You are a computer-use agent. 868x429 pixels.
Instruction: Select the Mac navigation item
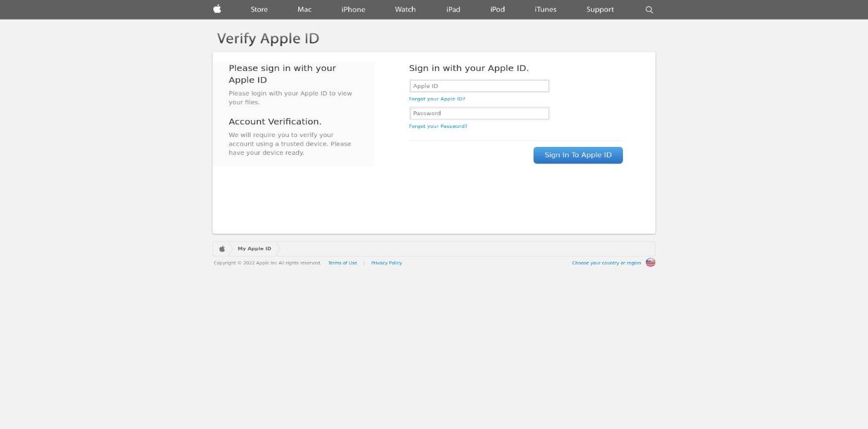(304, 9)
